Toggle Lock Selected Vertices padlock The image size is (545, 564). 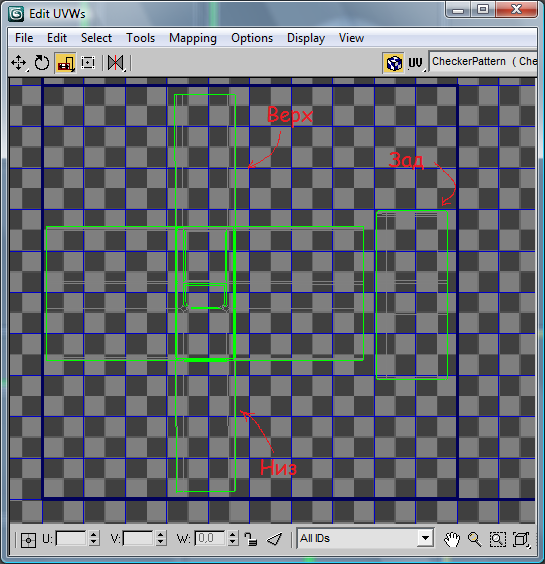pyautogui.click(x=250, y=539)
